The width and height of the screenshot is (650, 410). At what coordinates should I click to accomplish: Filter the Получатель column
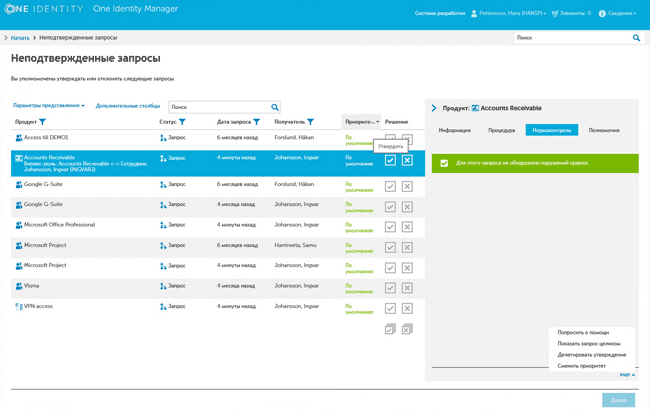(x=310, y=122)
